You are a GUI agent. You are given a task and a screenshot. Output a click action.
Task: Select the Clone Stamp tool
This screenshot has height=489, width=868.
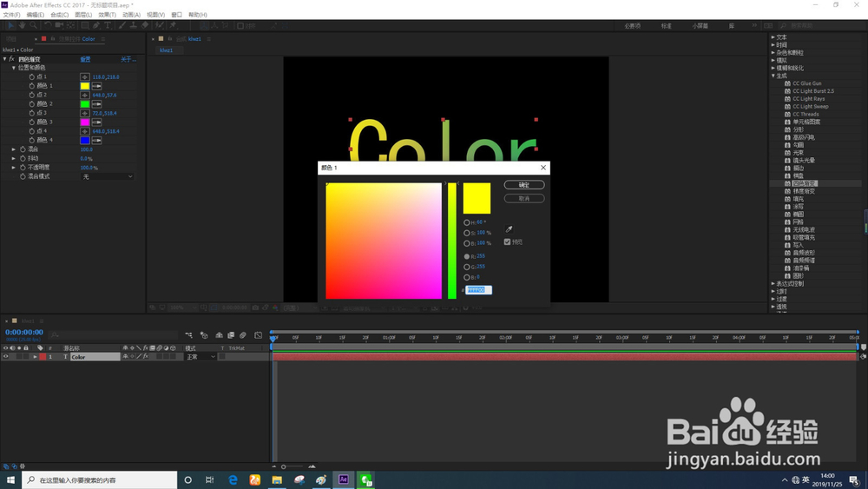click(134, 25)
